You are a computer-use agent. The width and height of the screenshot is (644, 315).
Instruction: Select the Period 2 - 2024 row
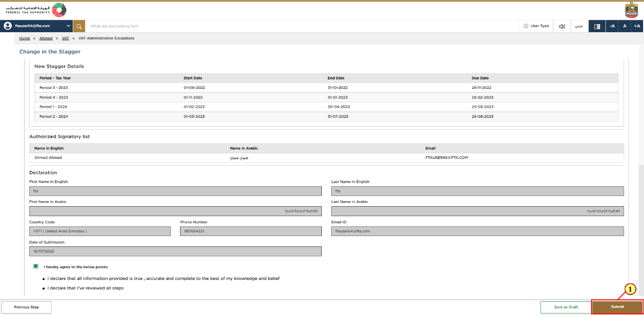[326, 116]
